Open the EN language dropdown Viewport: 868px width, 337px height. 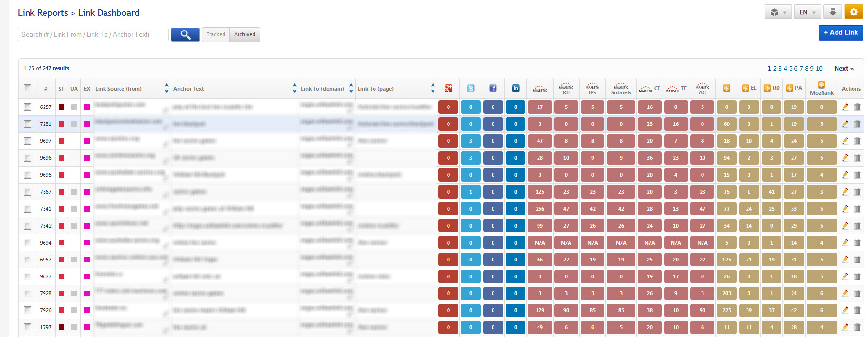point(807,12)
